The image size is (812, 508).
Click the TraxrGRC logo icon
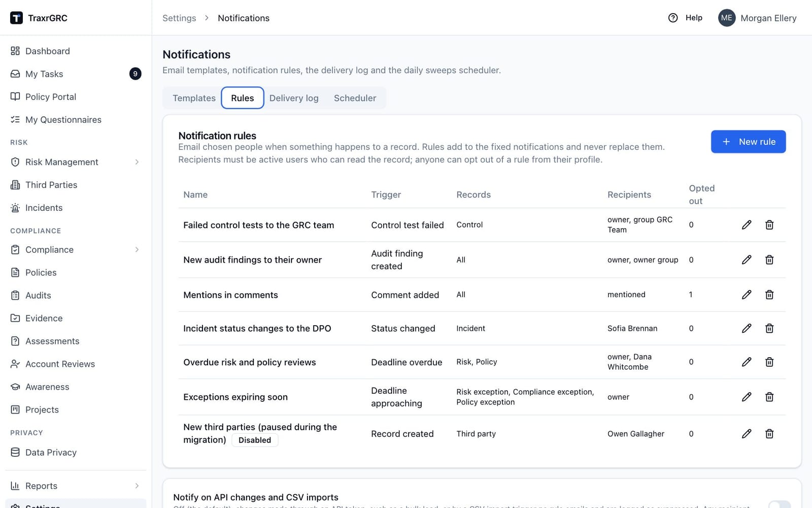[16, 18]
